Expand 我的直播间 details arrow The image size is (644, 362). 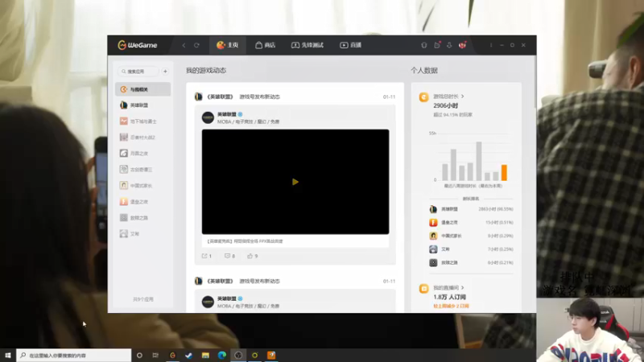462,288
